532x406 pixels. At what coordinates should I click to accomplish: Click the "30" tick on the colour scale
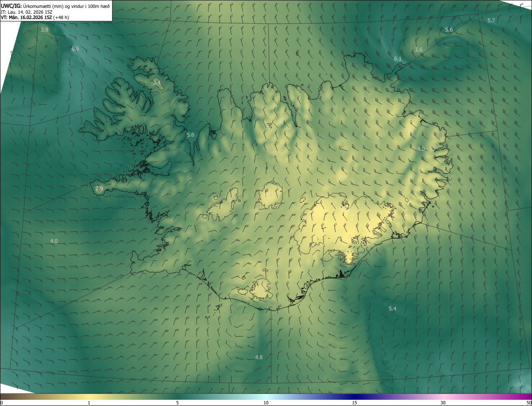coord(443,403)
